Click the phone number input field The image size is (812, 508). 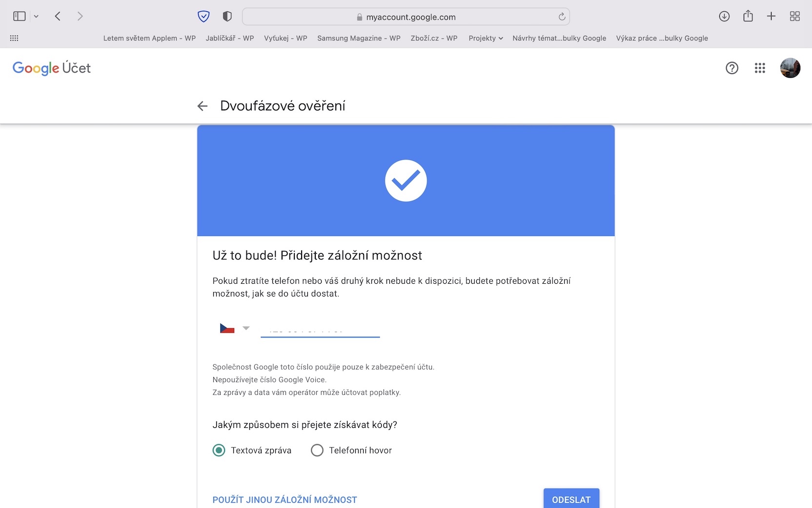click(320, 329)
